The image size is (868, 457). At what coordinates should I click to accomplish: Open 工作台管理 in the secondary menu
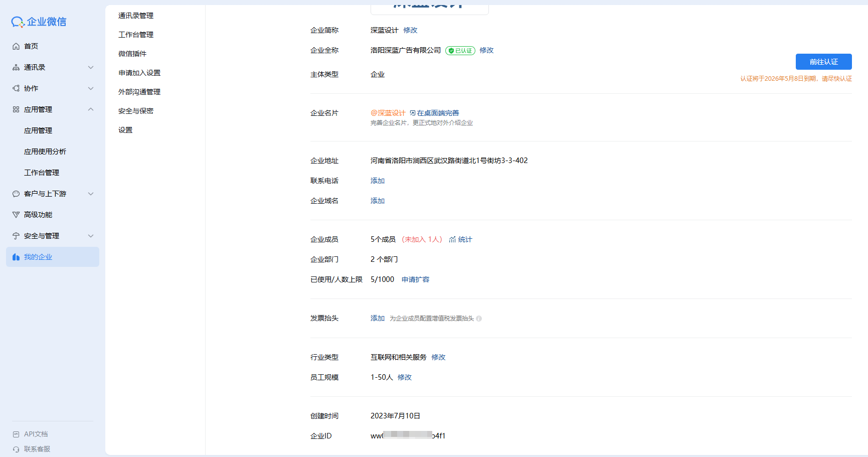tap(136, 35)
